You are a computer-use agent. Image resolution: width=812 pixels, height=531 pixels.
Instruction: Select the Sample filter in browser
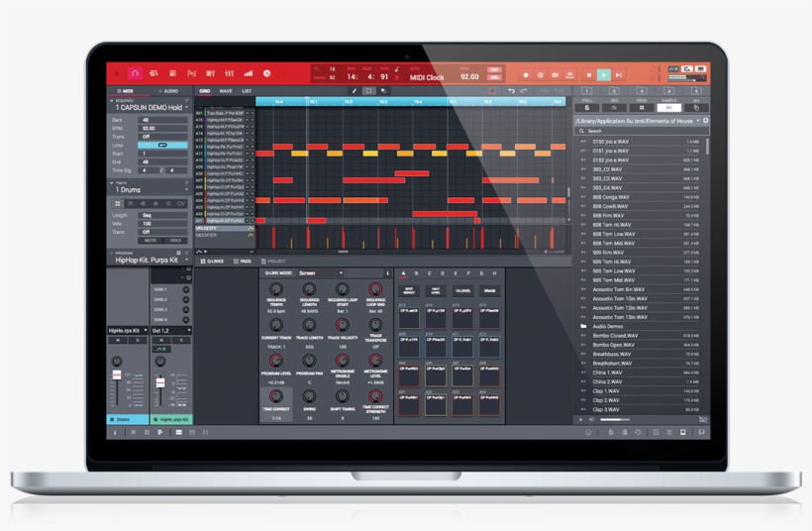point(669,108)
